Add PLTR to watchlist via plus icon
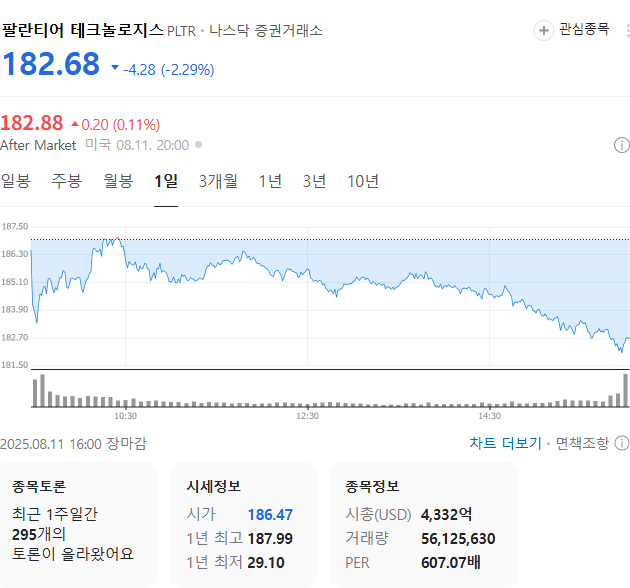The width and height of the screenshot is (630, 588). (x=543, y=31)
